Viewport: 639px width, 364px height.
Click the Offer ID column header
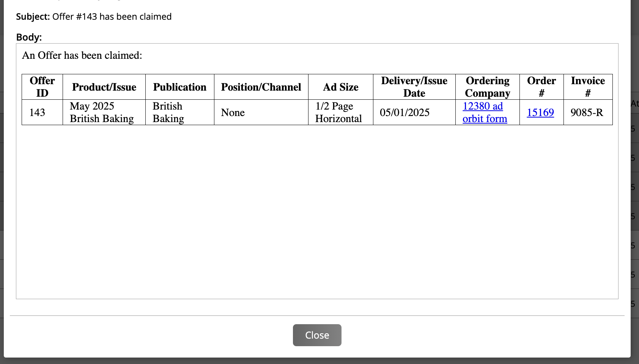click(42, 87)
